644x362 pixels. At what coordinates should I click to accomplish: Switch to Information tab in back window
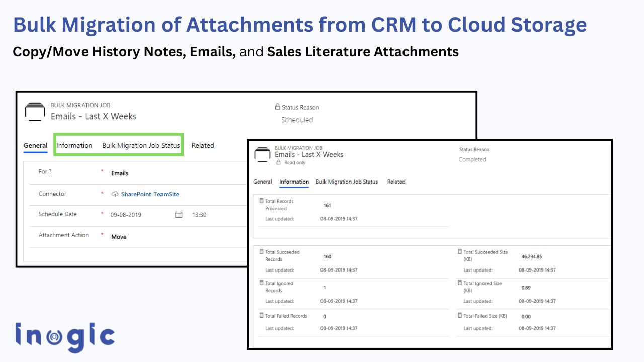[74, 145]
